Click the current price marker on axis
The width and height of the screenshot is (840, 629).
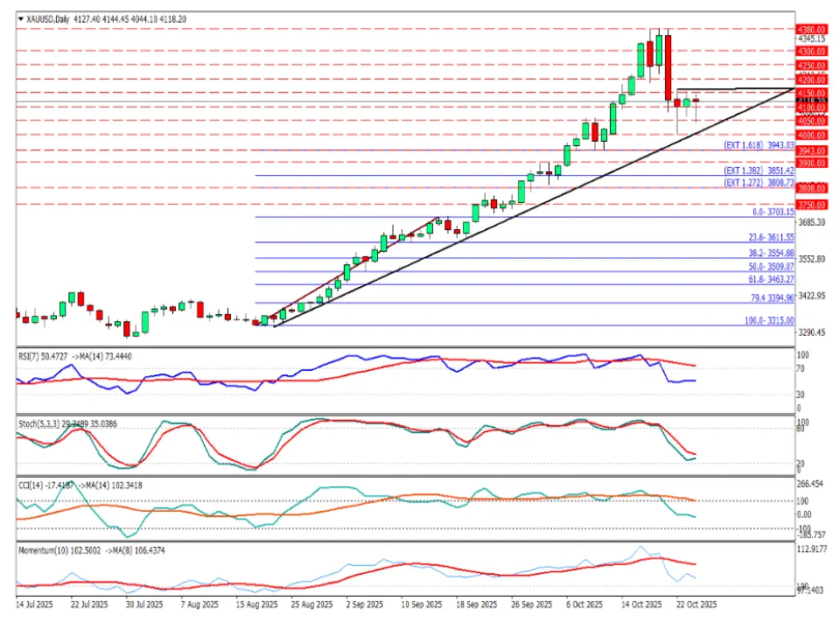coord(810,101)
